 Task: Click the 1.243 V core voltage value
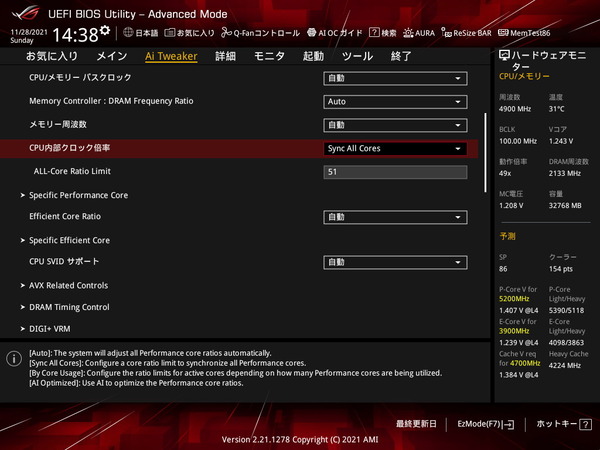(561, 141)
